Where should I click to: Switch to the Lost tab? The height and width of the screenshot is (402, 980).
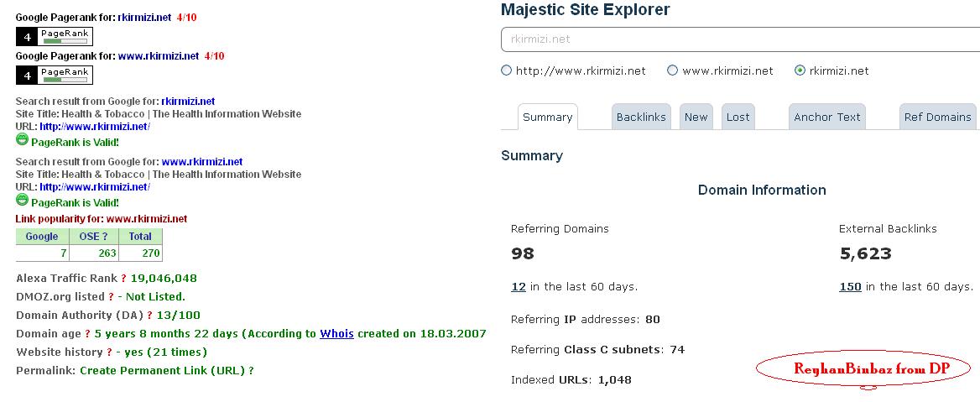[738, 117]
